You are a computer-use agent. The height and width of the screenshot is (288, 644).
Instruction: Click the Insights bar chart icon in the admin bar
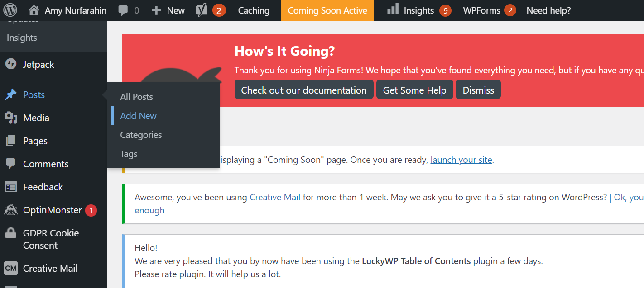pos(393,9)
